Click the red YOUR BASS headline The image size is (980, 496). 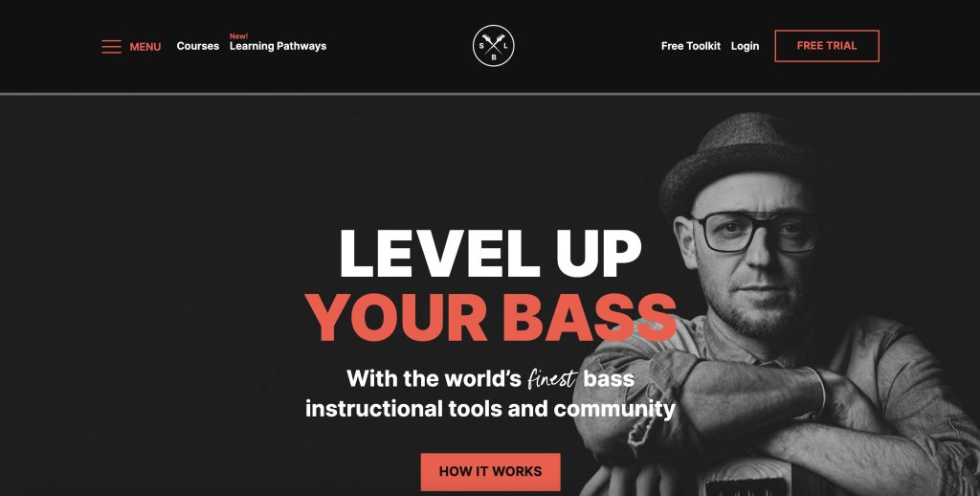(491, 317)
